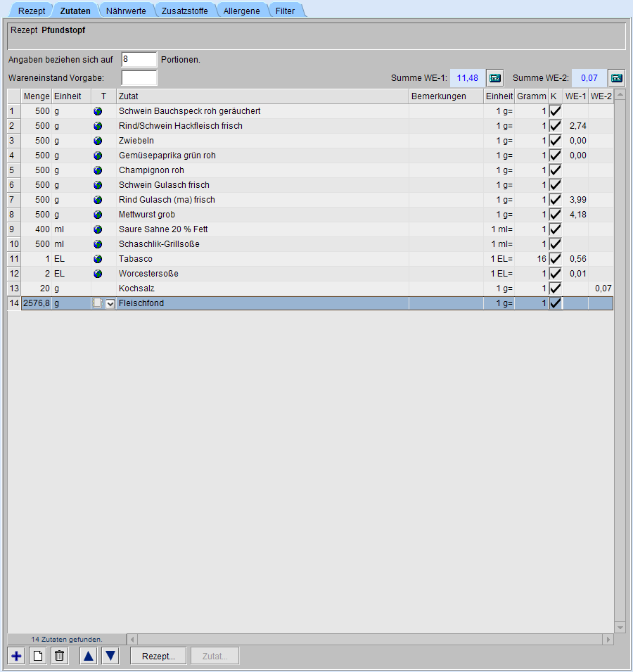Click globe icon in Gemüsepaprika row
This screenshot has height=672, width=633.
pyautogui.click(x=98, y=156)
